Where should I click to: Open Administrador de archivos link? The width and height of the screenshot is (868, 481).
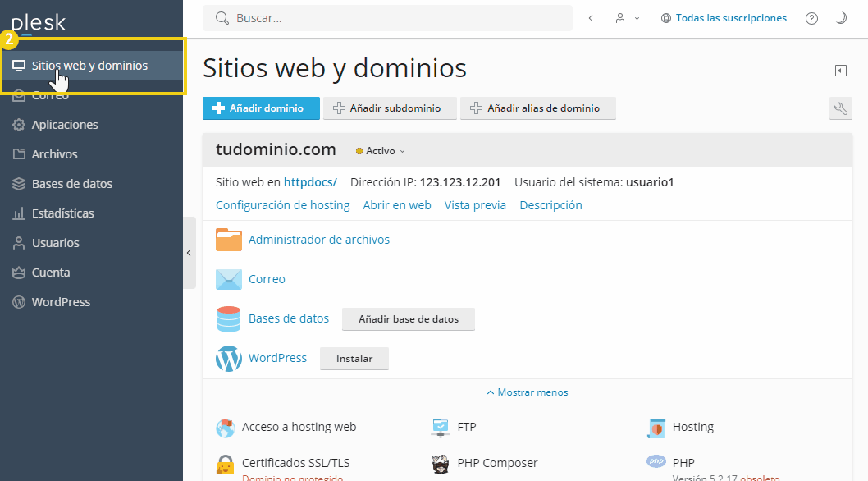(319, 240)
